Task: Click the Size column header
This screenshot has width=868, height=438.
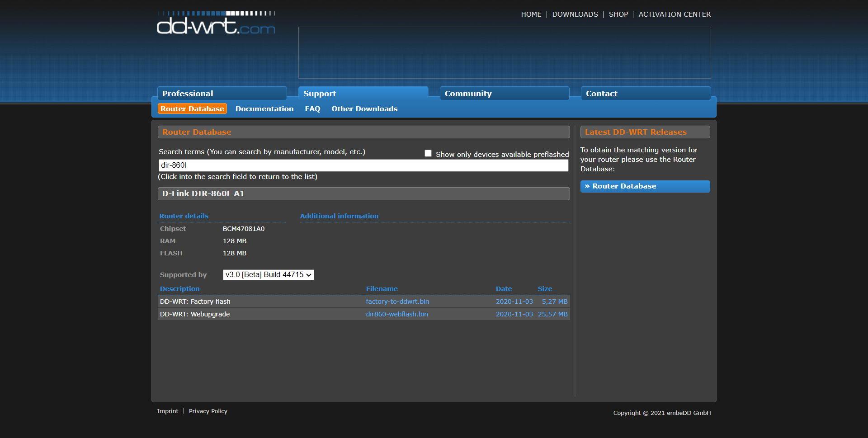Action: 545,289
